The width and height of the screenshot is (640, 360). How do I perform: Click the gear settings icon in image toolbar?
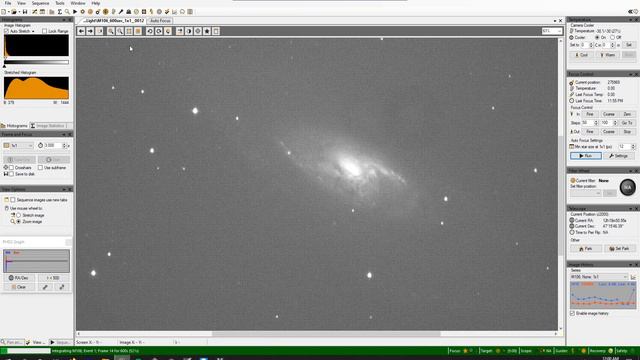[x=198, y=31]
